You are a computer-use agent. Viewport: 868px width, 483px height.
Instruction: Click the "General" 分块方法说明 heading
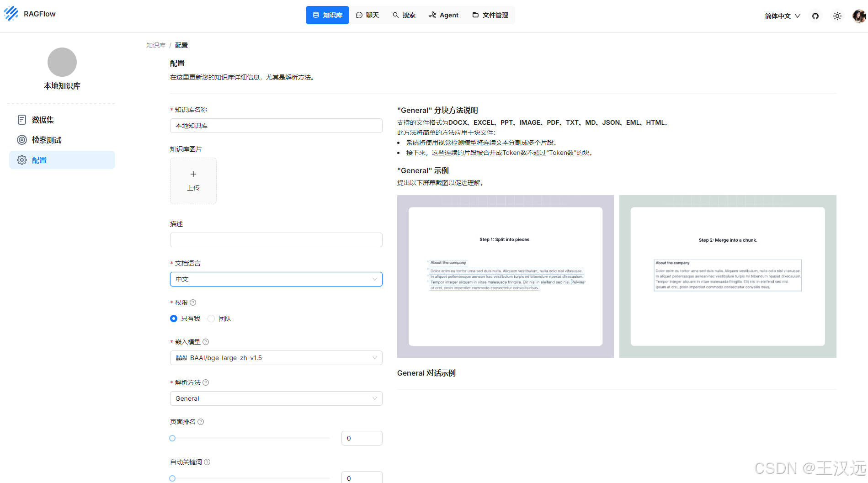click(x=437, y=110)
